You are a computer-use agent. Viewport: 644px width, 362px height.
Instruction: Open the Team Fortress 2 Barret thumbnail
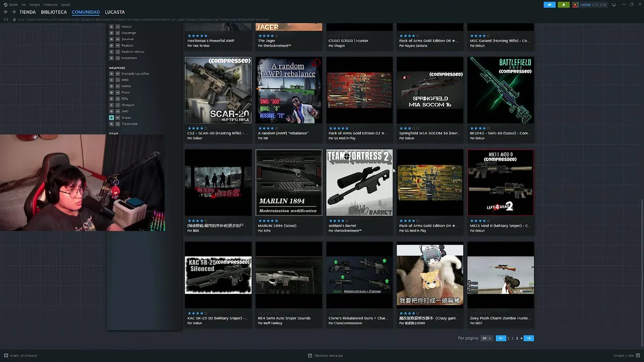click(359, 183)
